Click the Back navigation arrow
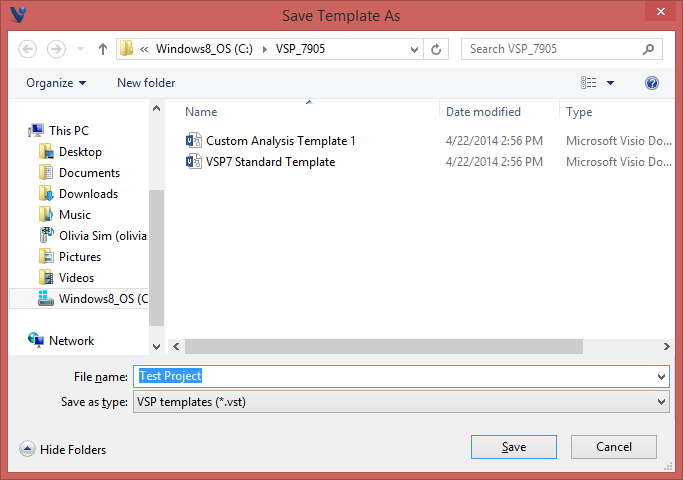 coord(28,48)
